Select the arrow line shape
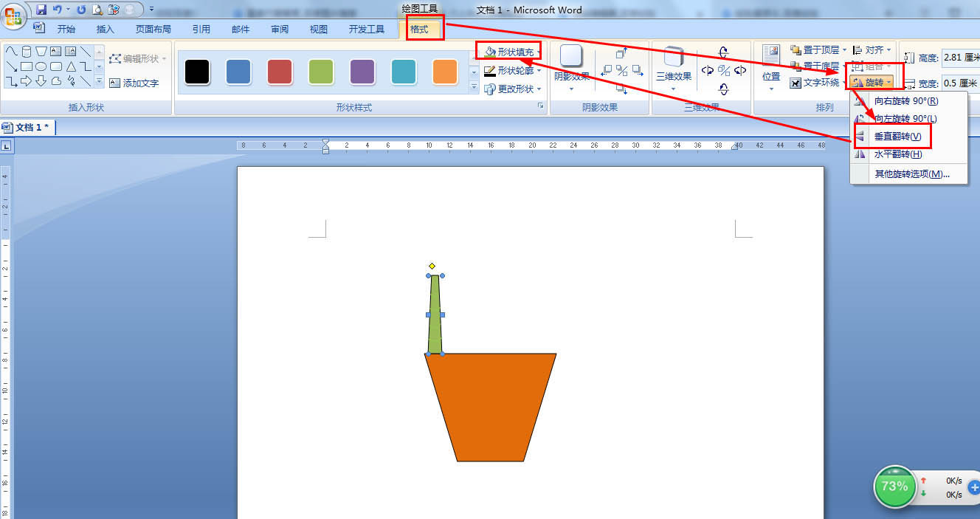Image resolution: width=980 pixels, height=519 pixels. coord(12,66)
